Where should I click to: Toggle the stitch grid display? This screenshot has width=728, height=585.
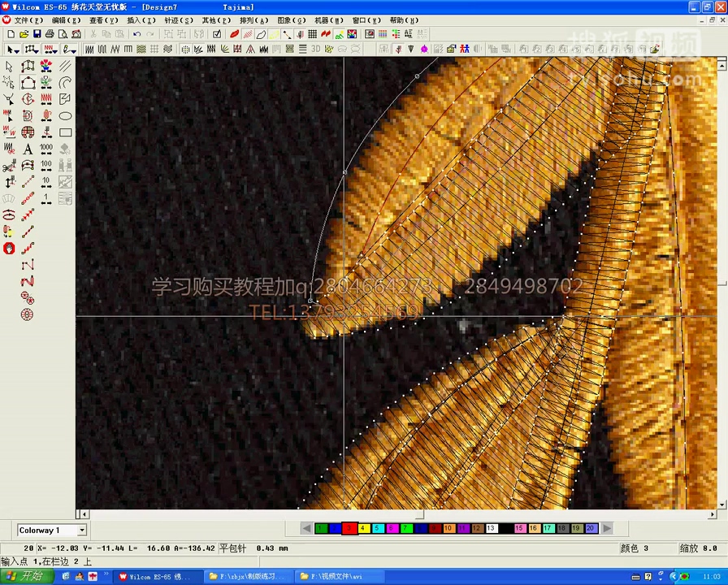(x=313, y=33)
